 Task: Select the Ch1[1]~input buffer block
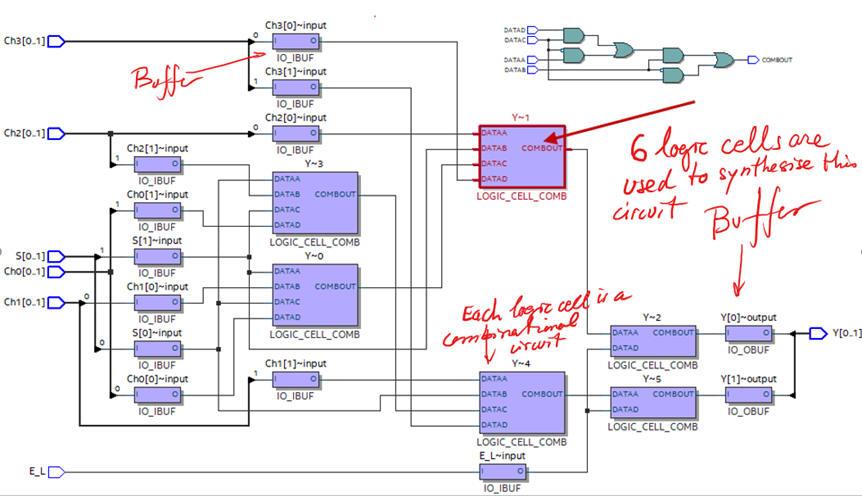coord(296,379)
